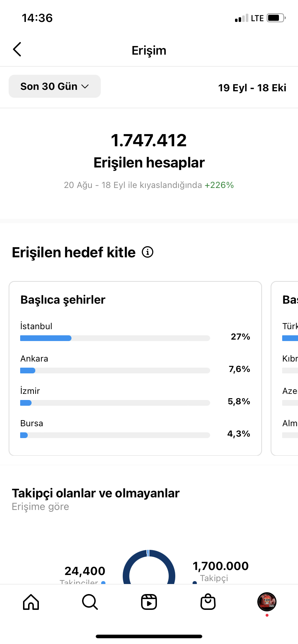Open profile avatar in bottom bar

click(x=267, y=602)
